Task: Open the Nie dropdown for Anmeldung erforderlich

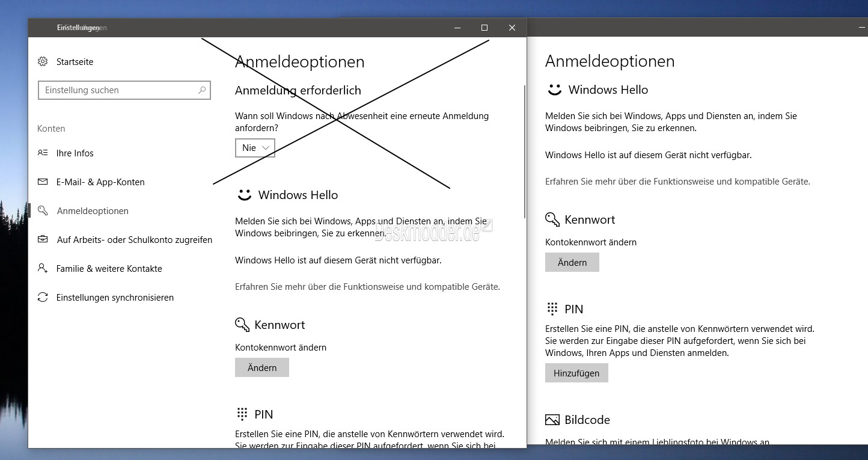Action: pyautogui.click(x=255, y=147)
